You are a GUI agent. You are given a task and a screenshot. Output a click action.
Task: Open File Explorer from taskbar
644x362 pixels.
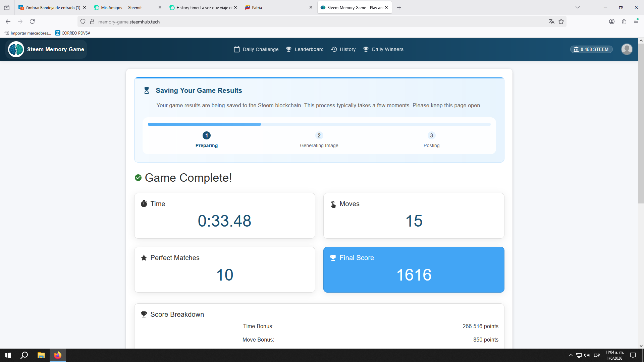click(41, 355)
